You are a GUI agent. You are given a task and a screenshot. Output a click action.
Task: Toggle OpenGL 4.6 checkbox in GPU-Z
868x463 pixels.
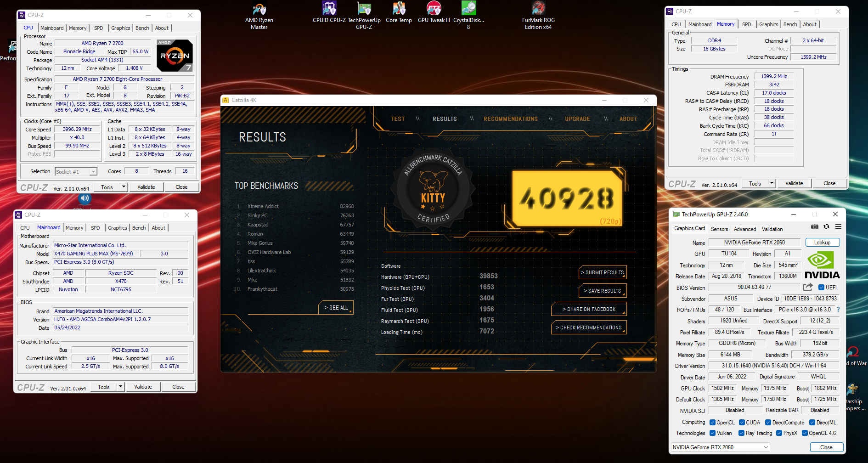coord(805,433)
